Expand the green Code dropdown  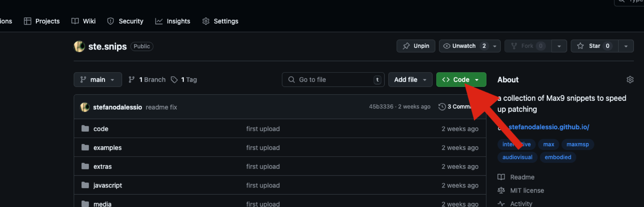coord(461,80)
